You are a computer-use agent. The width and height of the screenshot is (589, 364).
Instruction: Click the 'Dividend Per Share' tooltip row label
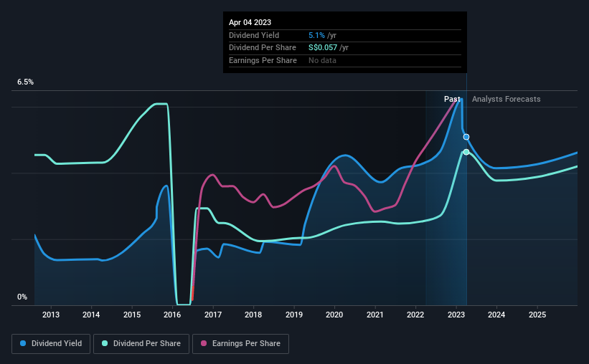[x=262, y=48]
